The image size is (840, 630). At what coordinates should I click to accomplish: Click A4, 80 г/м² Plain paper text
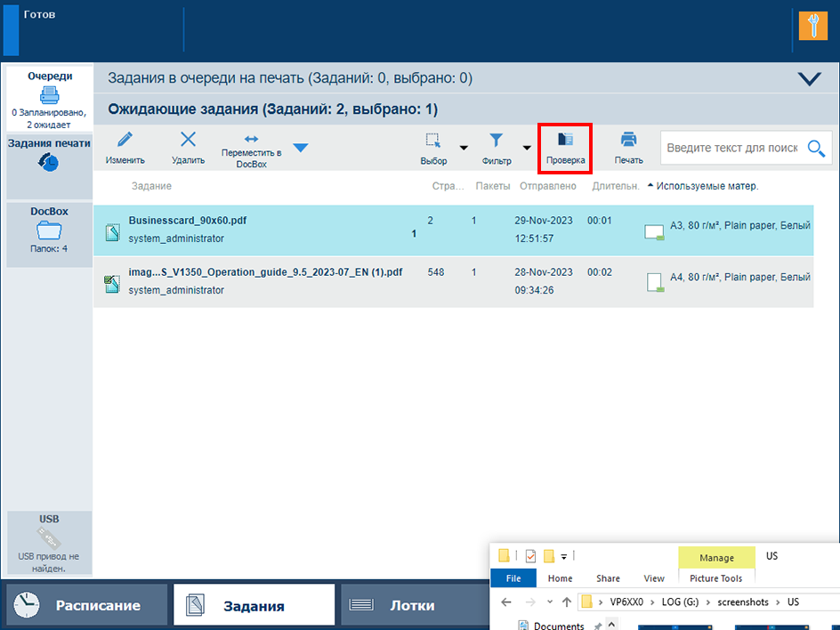(739, 277)
